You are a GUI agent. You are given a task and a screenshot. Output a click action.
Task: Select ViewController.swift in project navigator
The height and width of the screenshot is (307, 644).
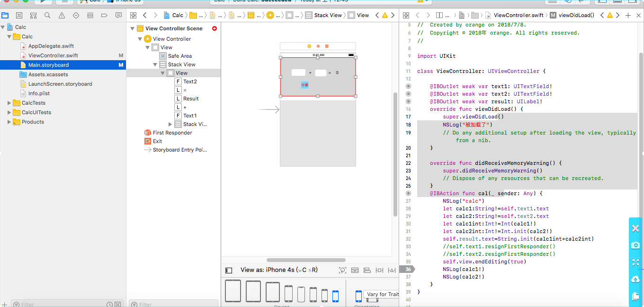[53, 55]
